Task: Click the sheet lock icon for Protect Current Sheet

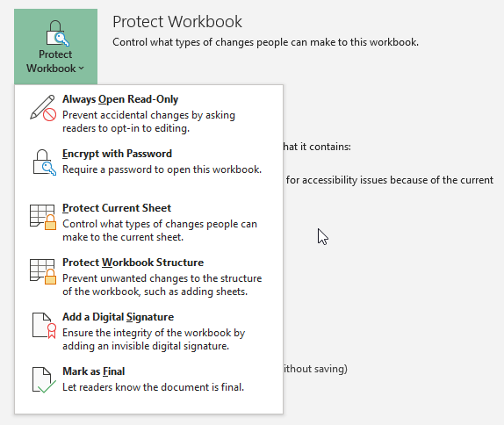Action: 43,217
